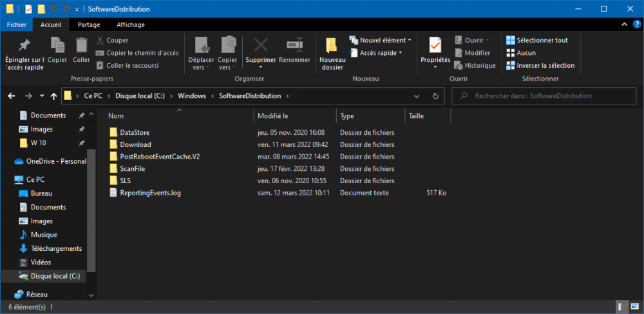Switch to the Affichage tab

pos(130,25)
